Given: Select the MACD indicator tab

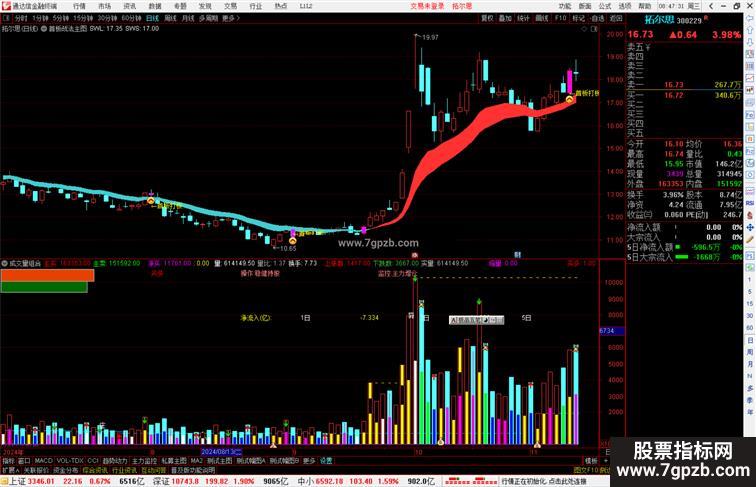Looking at the screenshot, I should click(43, 461).
